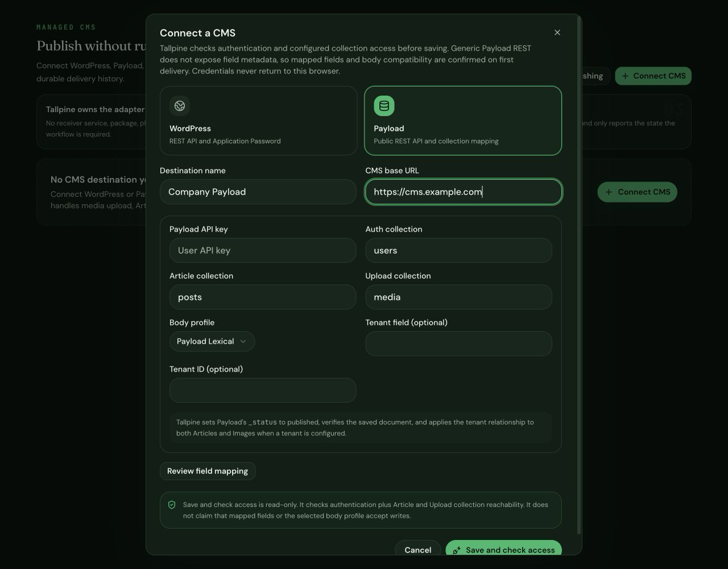Click the plus icon in card Connect CMS
Viewport: 728px width, 569px height.
click(609, 192)
